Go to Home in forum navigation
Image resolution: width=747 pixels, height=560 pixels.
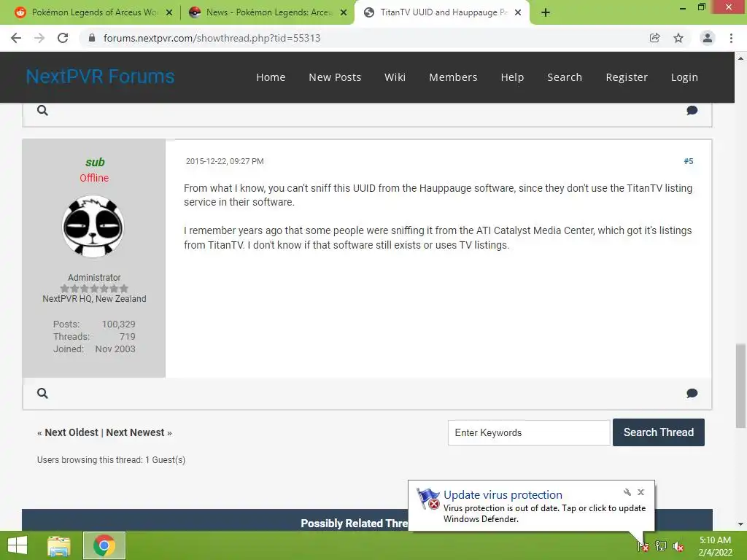271,77
